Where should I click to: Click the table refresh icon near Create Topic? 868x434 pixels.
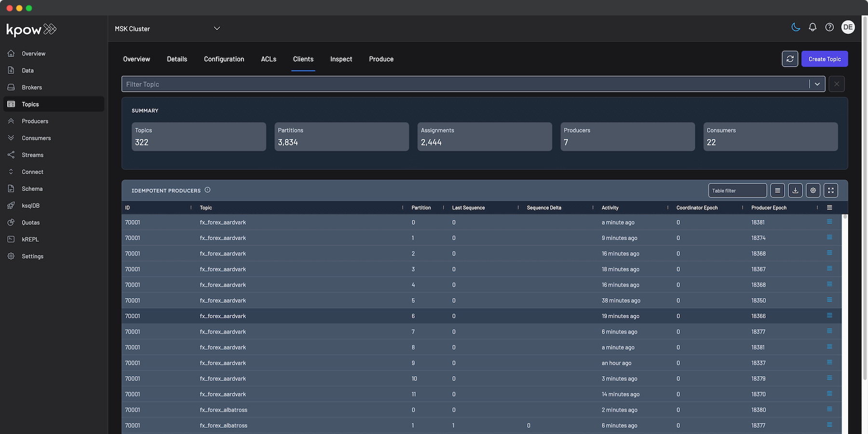[x=790, y=59]
